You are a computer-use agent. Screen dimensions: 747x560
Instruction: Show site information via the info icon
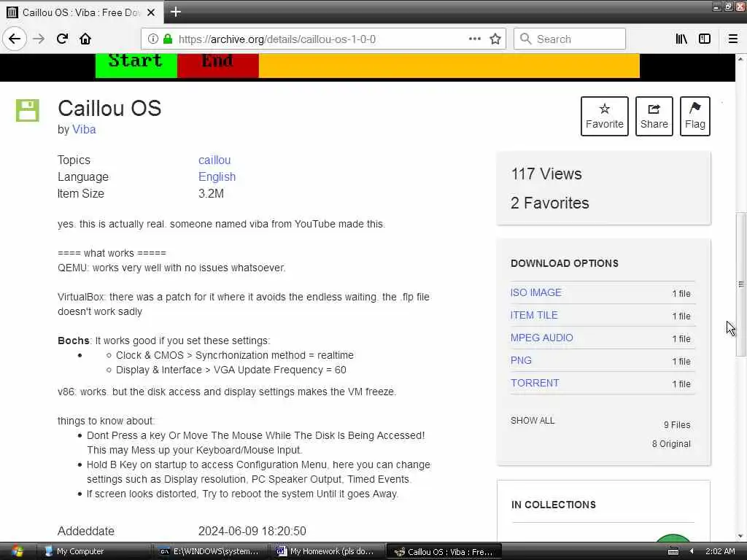point(152,39)
